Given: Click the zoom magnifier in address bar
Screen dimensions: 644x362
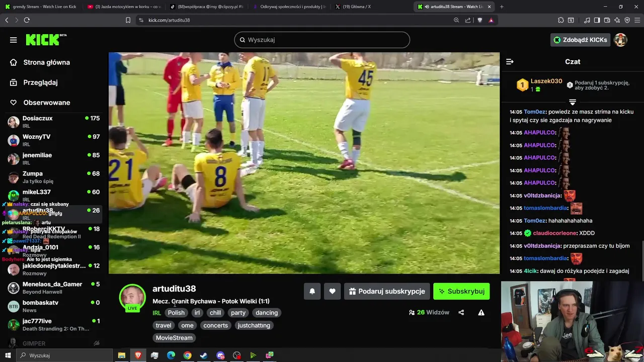Looking at the screenshot, I should tap(456, 20).
